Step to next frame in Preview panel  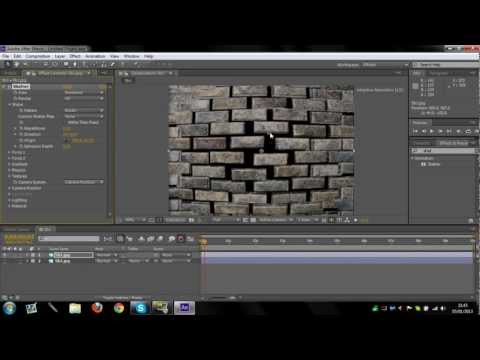pyautogui.click(x=440, y=132)
